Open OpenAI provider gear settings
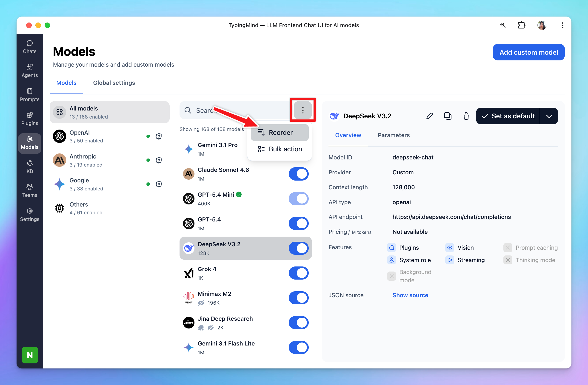Viewport: 588px width, 385px height. pos(159,136)
